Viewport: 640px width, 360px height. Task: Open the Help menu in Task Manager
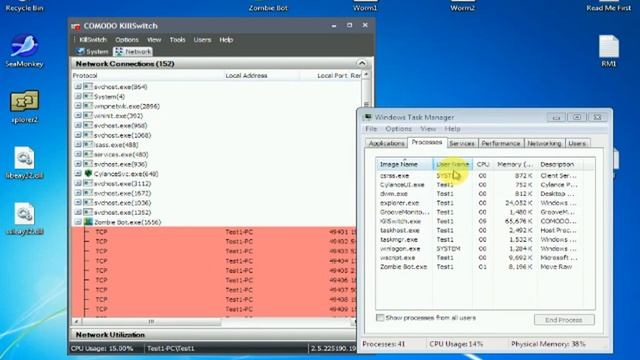click(452, 129)
